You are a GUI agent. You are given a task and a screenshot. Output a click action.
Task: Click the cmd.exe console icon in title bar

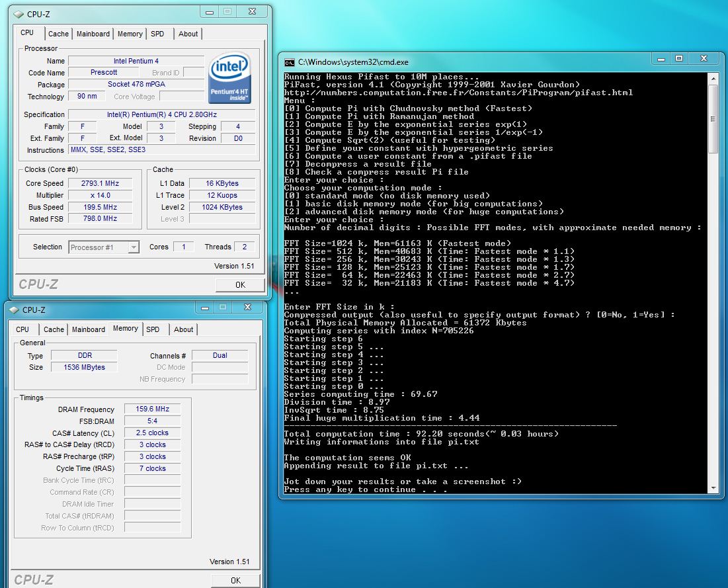tap(289, 62)
